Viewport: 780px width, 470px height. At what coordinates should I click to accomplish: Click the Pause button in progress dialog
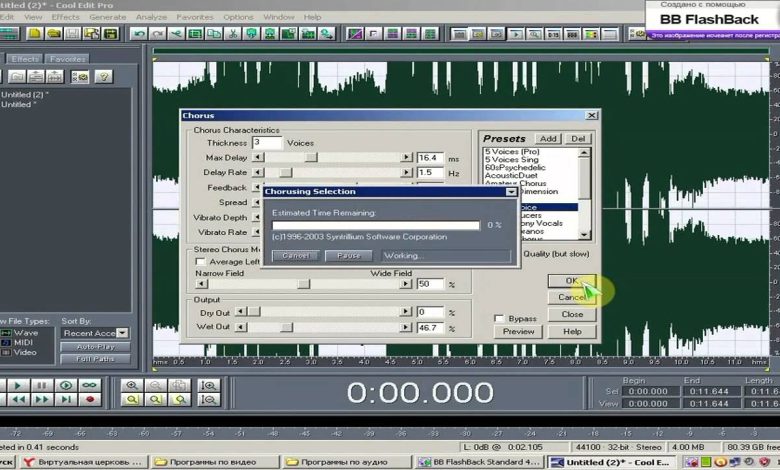pyautogui.click(x=348, y=256)
